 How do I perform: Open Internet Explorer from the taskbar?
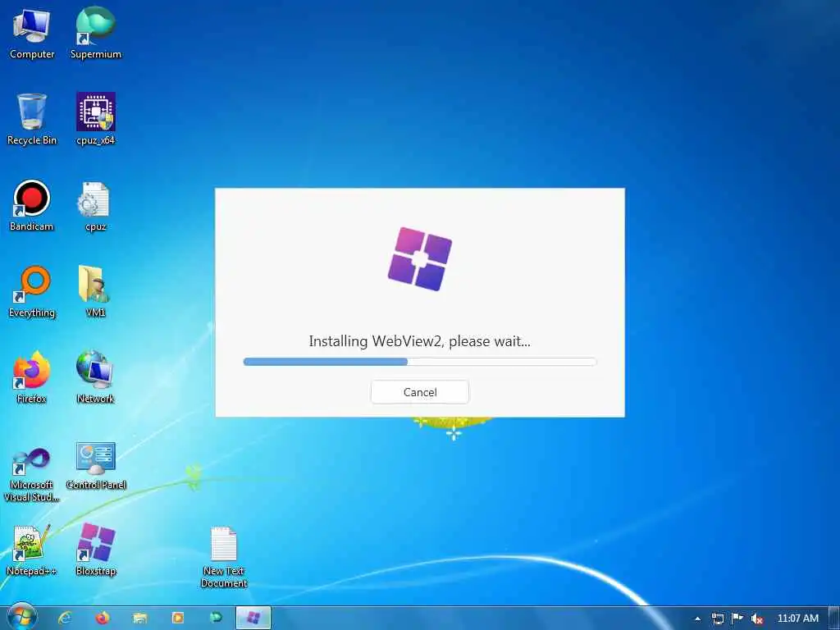coord(65,619)
